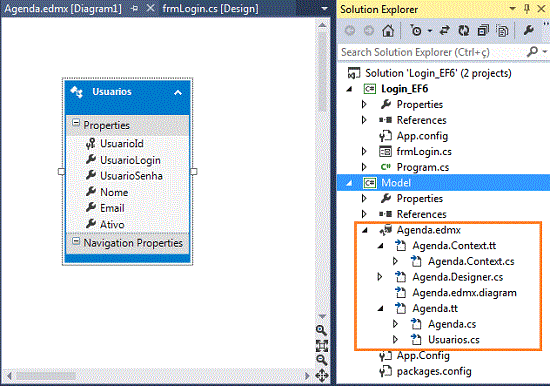
Task: Collapse the Usuarios entity with chevron
Action: pyautogui.click(x=178, y=93)
